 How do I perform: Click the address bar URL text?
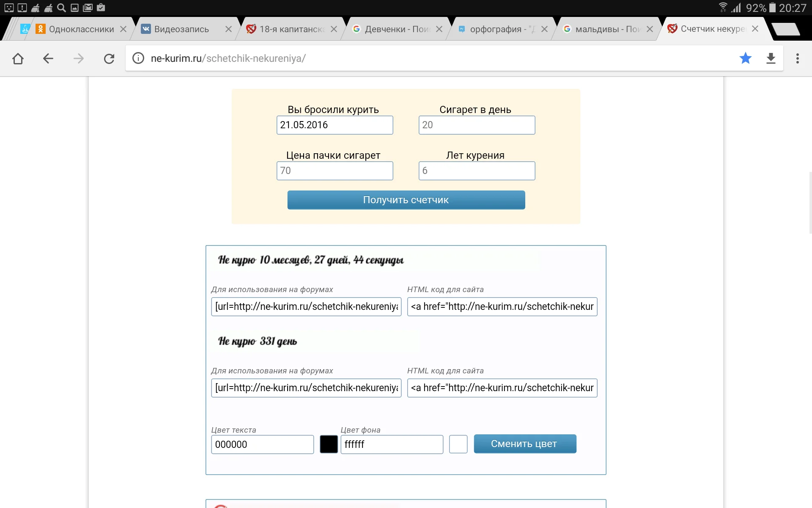click(x=228, y=58)
